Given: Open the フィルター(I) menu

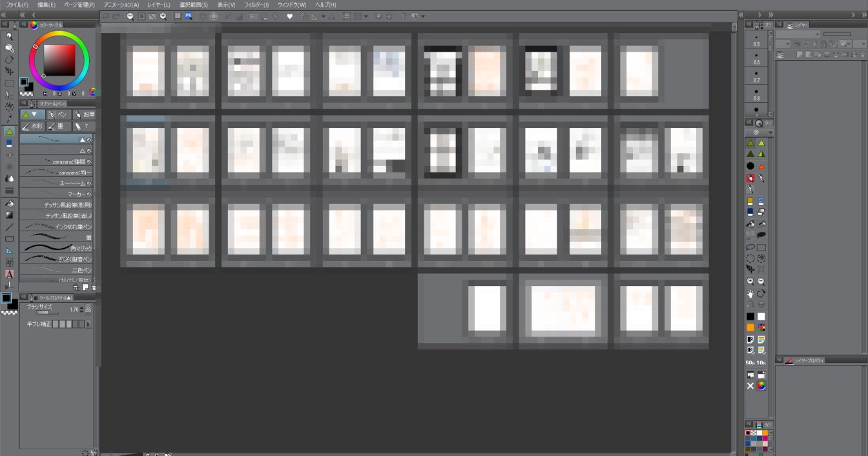Looking at the screenshot, I should coord(256,5).
